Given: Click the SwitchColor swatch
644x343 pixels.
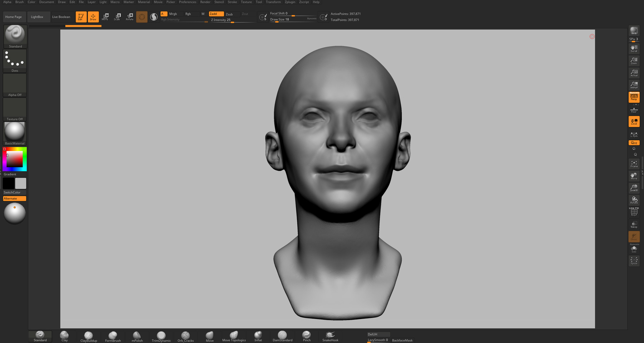Looking at the screenshot, I should coord(12,192).
